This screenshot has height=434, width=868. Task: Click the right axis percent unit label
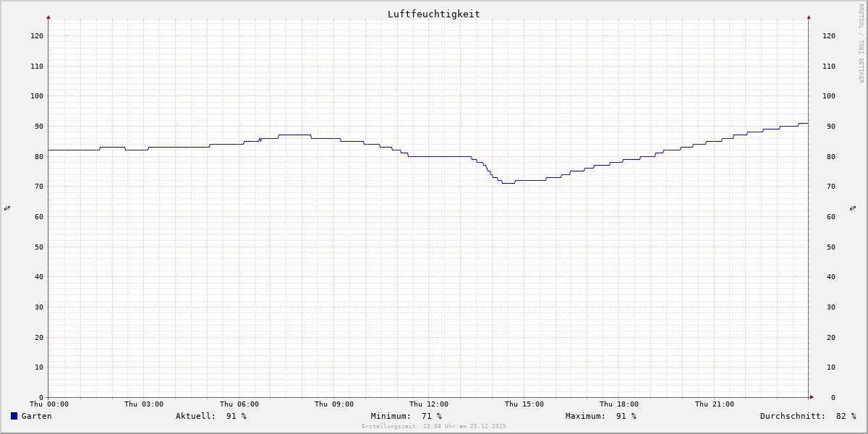tap(853, 208)
